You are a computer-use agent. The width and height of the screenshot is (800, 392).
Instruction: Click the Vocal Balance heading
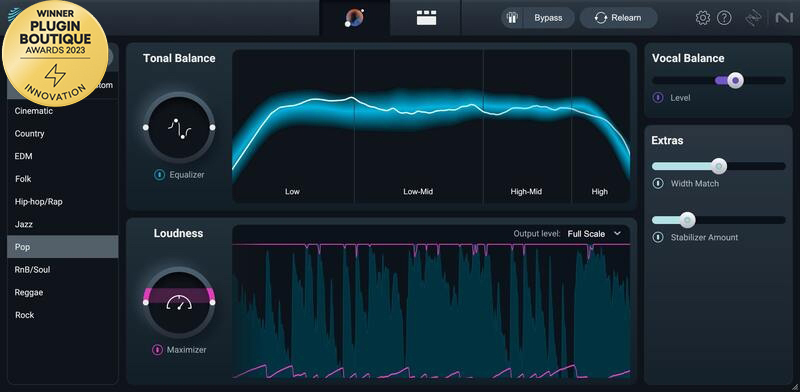click(x=688, y=58)
